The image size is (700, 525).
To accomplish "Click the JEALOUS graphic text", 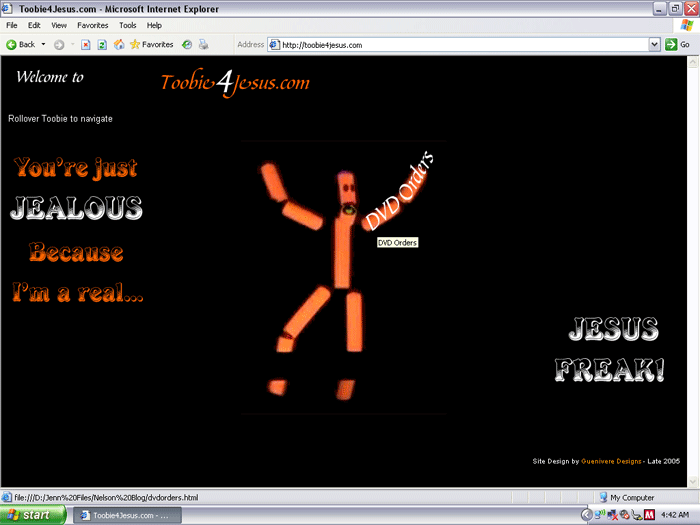I will pos(76,208).
